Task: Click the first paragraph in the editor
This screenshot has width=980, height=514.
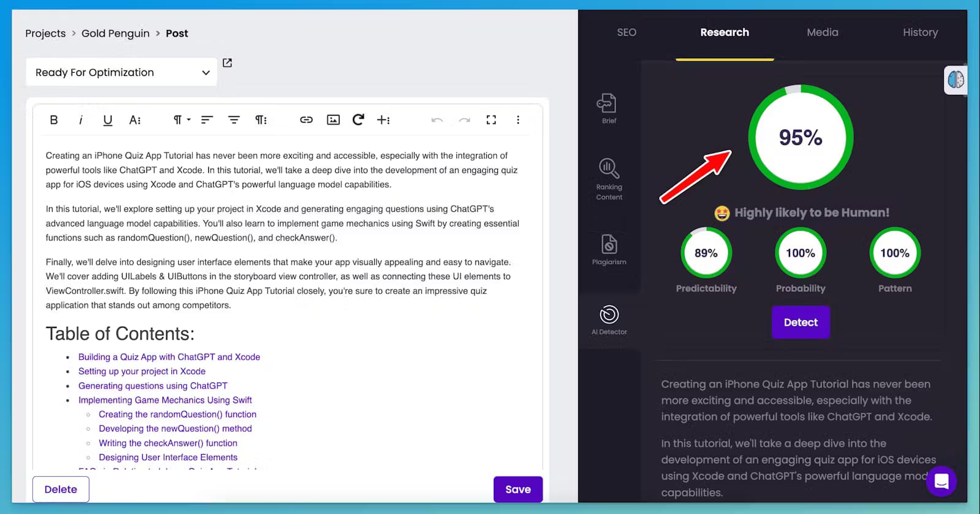Action: point(282,170)
